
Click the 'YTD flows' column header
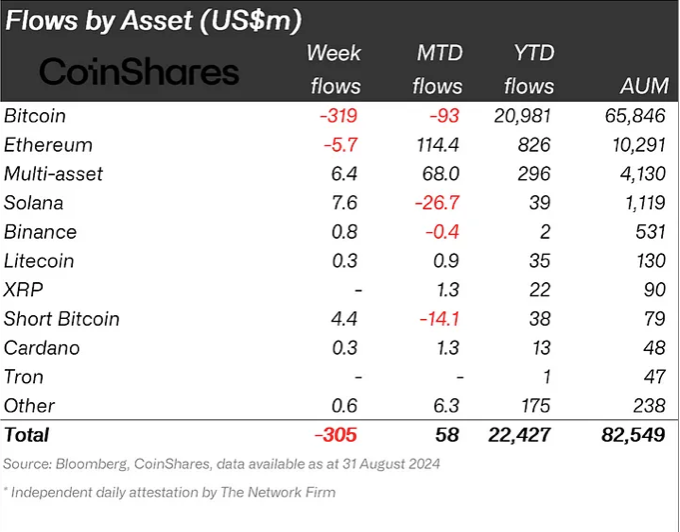pyautogui.click(x=529, y=69)
